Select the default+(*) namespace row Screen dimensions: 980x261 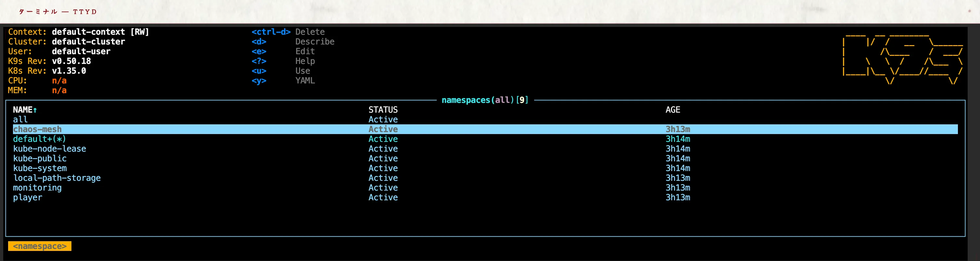click(40, 139)
